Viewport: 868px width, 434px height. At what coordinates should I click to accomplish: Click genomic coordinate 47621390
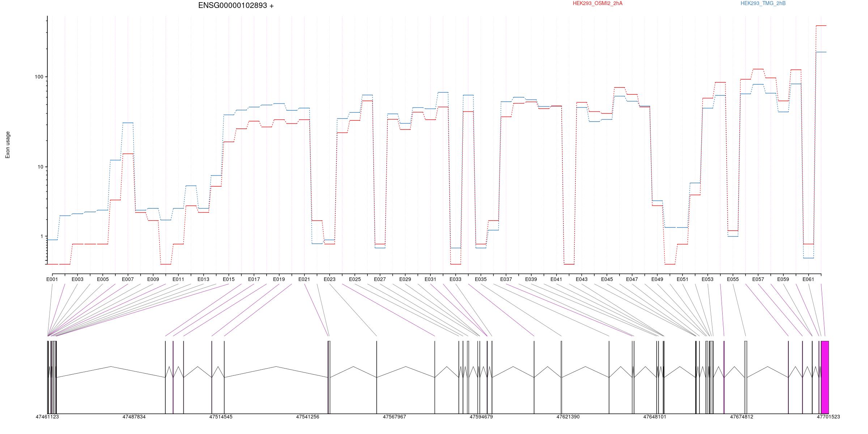click(x=568, y=417)
